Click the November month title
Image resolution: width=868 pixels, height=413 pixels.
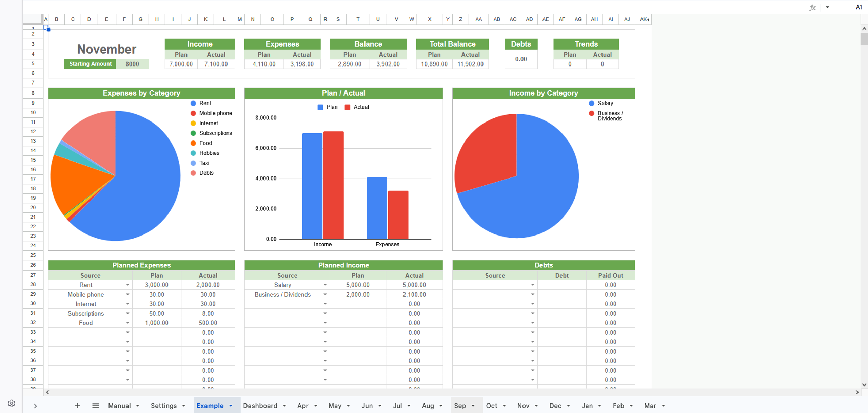tap(106, 49)
